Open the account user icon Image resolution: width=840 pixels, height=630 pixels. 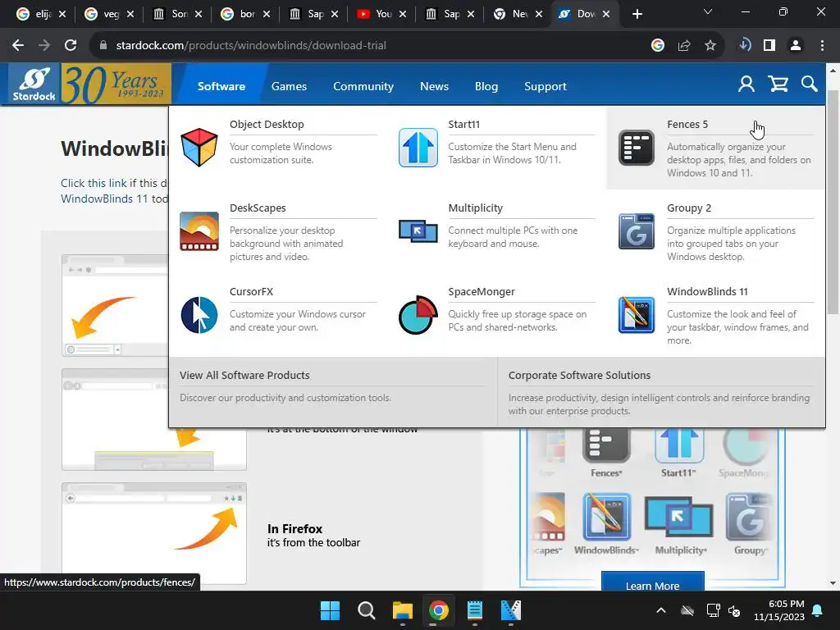[x=746, y=84]
